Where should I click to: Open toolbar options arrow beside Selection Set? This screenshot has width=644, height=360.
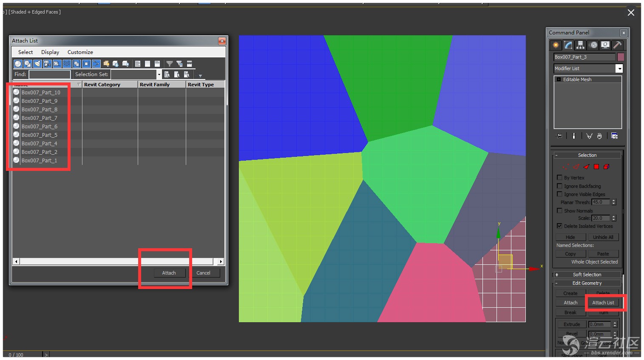click(200, 76)
